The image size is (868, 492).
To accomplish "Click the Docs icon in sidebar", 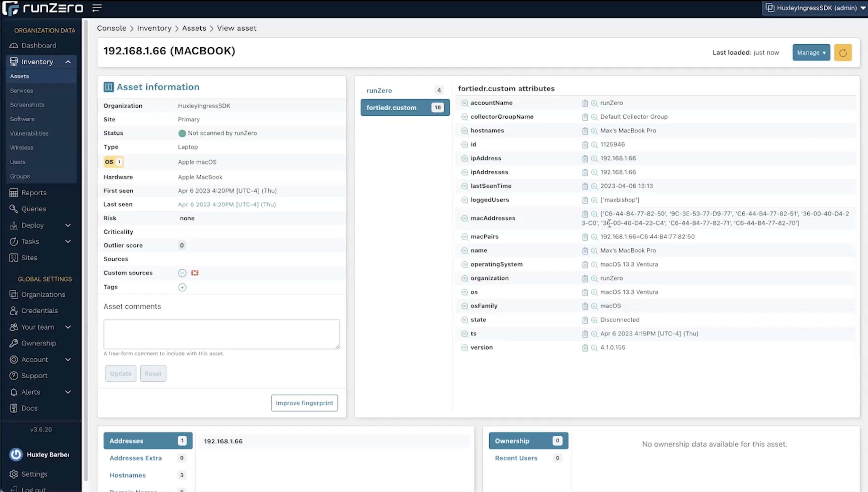I will (14, 408).
